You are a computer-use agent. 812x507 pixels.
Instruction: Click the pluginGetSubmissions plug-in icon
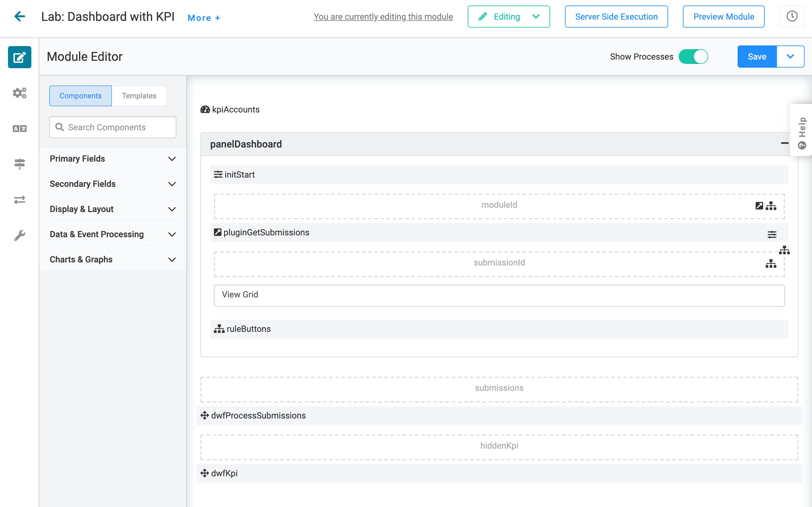coord(218,232)
